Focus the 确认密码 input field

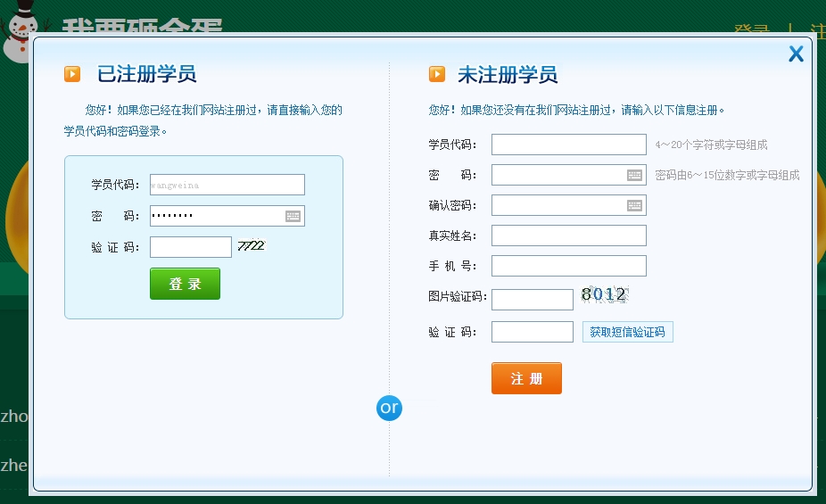click(x=569, y=205)
